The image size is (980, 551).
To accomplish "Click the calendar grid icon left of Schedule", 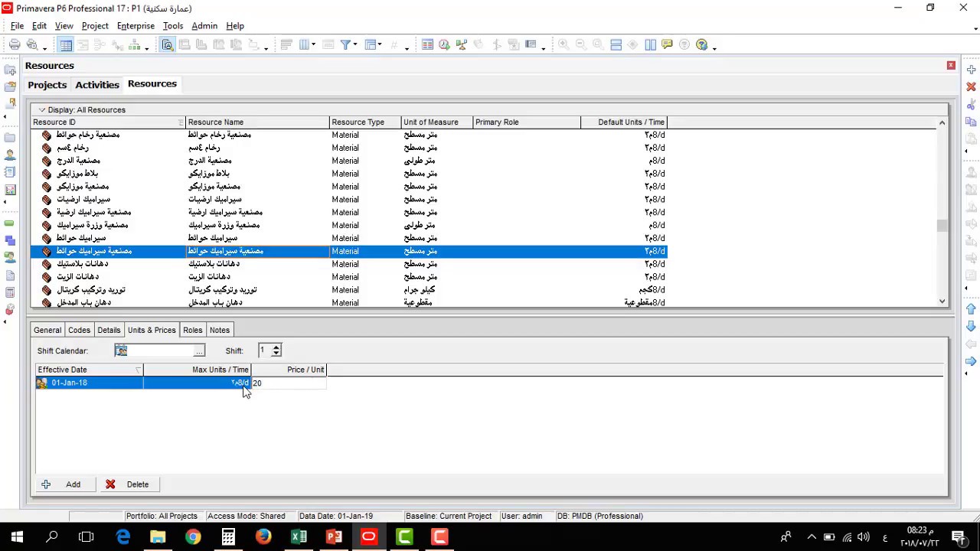I will pos(427,45).
